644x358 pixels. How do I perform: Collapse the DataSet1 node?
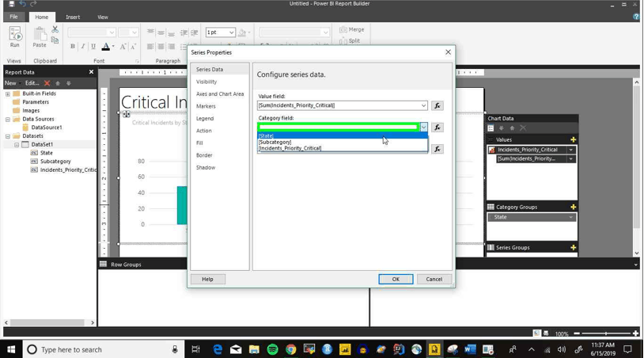tap(17, 145)
